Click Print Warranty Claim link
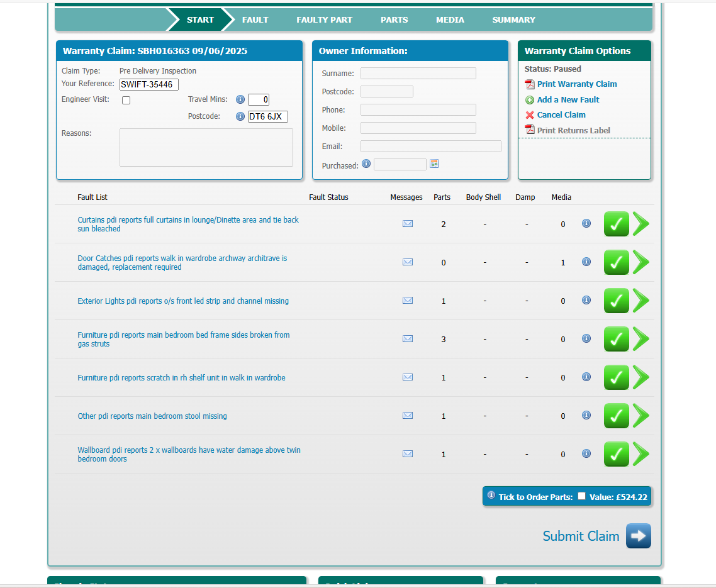The height and width of the screenshot is (588, 716). tap(576, 84)
